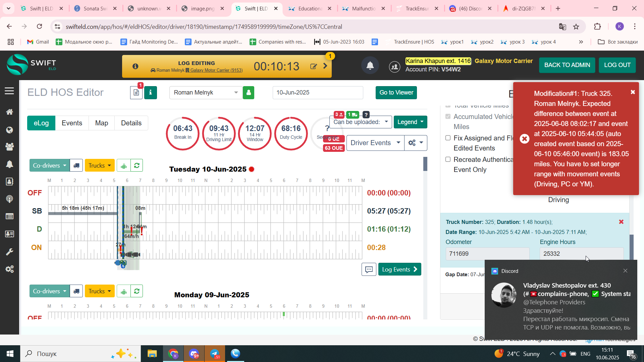
Task: Click the BACK TO ADMIN button
Action: pos(567,65)
